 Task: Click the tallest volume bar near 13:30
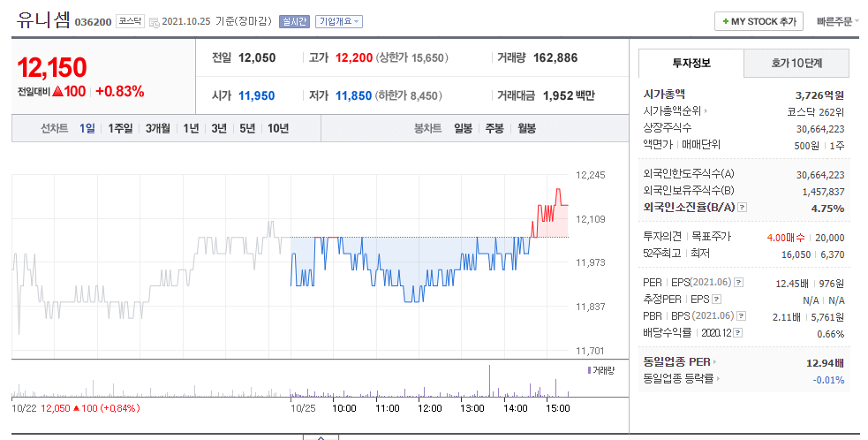pyautogui.click(x=489, y=381)
